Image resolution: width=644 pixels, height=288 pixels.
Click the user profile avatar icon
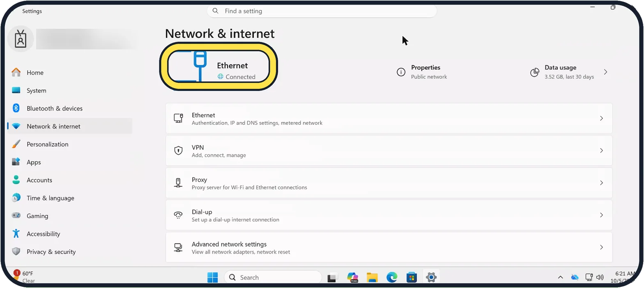coord(21,39)
